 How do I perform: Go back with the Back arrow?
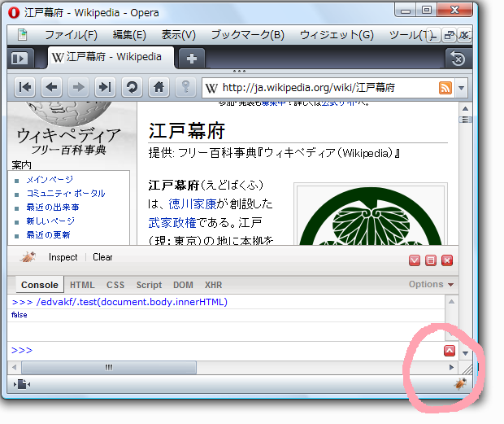pyautogui.click(x=52, y=87)
